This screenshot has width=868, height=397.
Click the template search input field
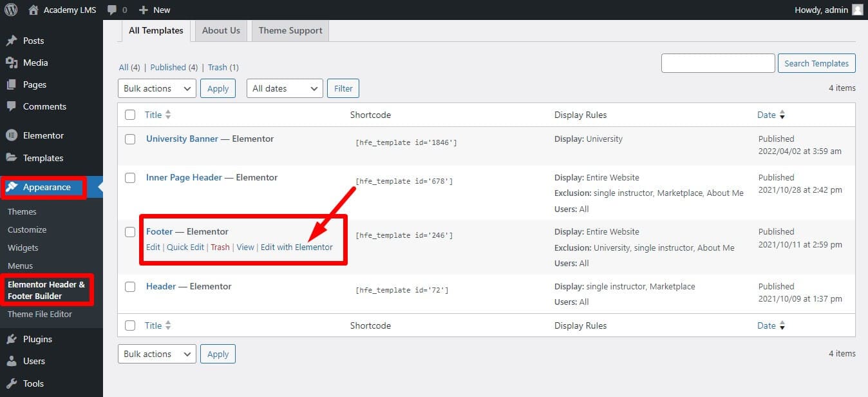coord(718,63)
